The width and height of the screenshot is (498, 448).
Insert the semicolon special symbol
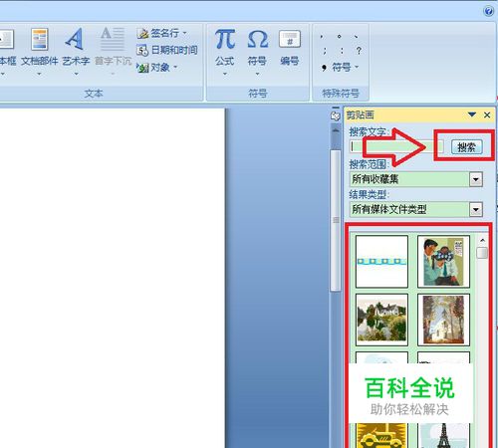click(x=325, y=51)
